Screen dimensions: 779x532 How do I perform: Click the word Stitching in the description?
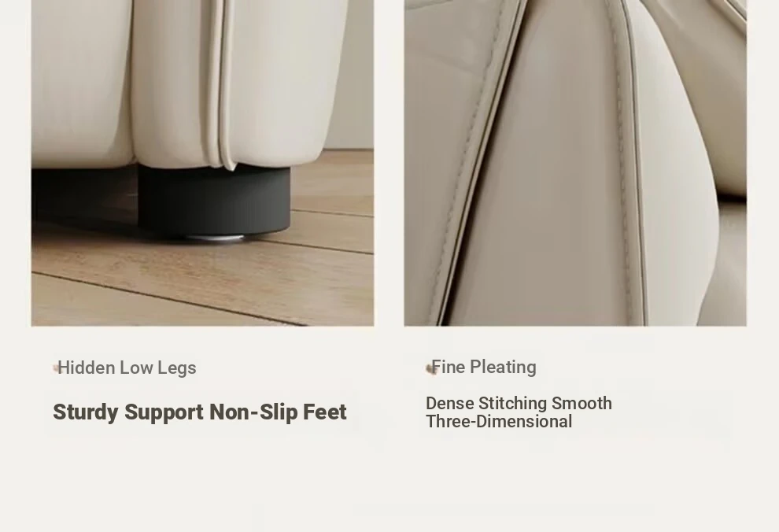(x=513, y=403)
